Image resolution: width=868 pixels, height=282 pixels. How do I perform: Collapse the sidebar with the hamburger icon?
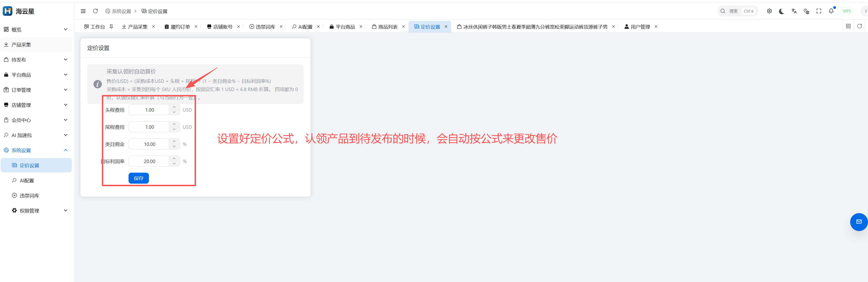pyautogui.click(x=83, y=11)
